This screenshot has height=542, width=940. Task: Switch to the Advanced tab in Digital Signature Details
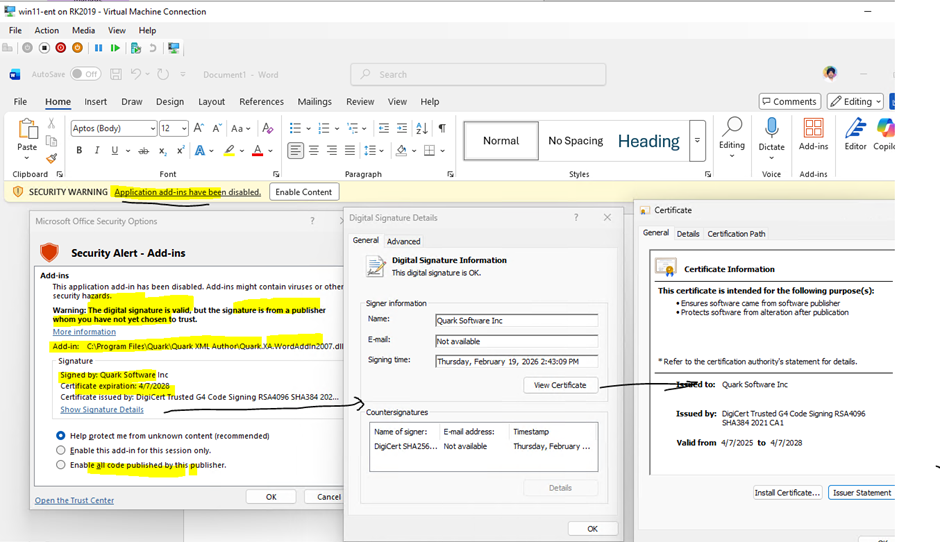coord(403,241)
